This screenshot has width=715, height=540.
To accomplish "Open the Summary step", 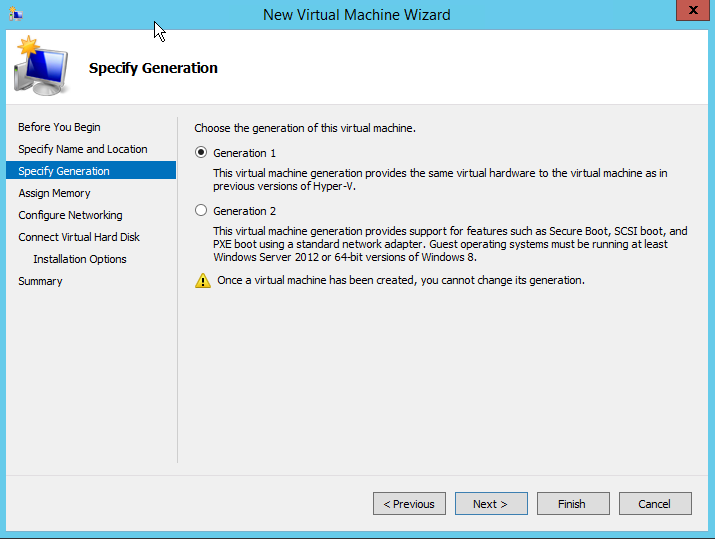I will click(x=40, y=281).
